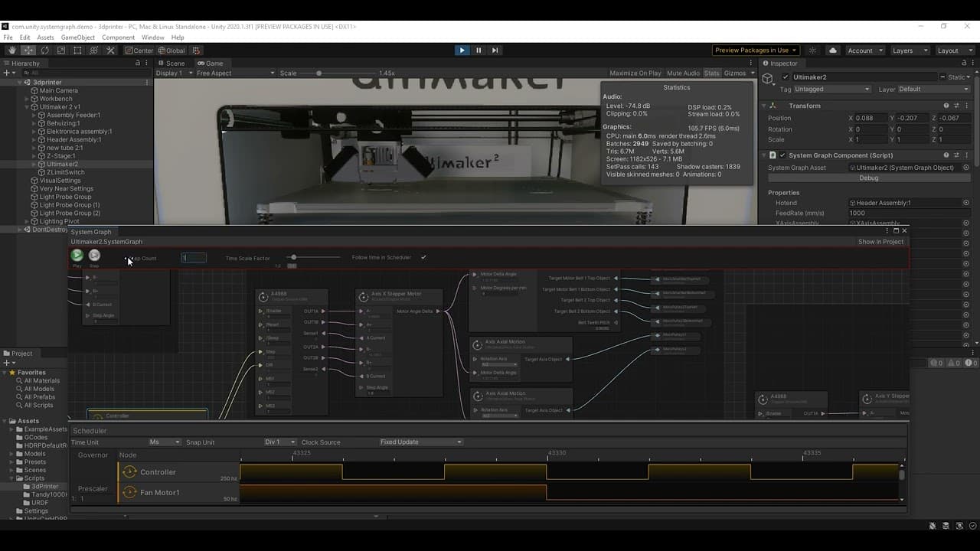Viewport: 980px width, 551px height.
Task: Toggle grid snapping icon in toolbar
Action: pos(195,51)
